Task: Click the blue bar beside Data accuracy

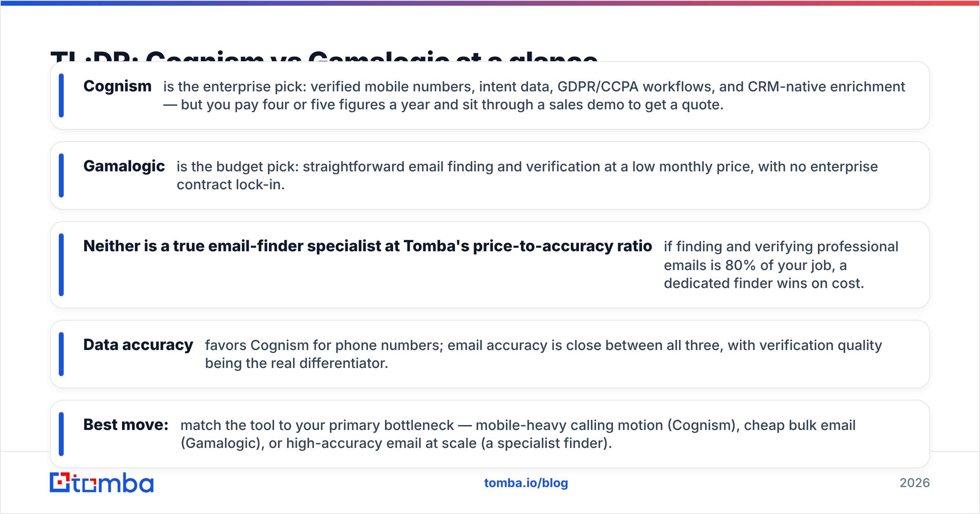Action: 61,354
